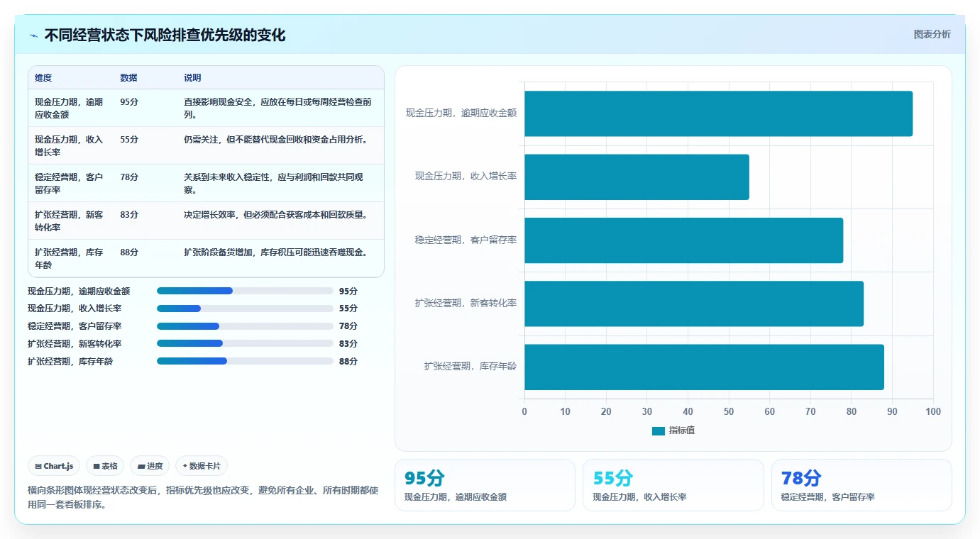
Task: Click description 决定增长效率
Action: [275, 215]
